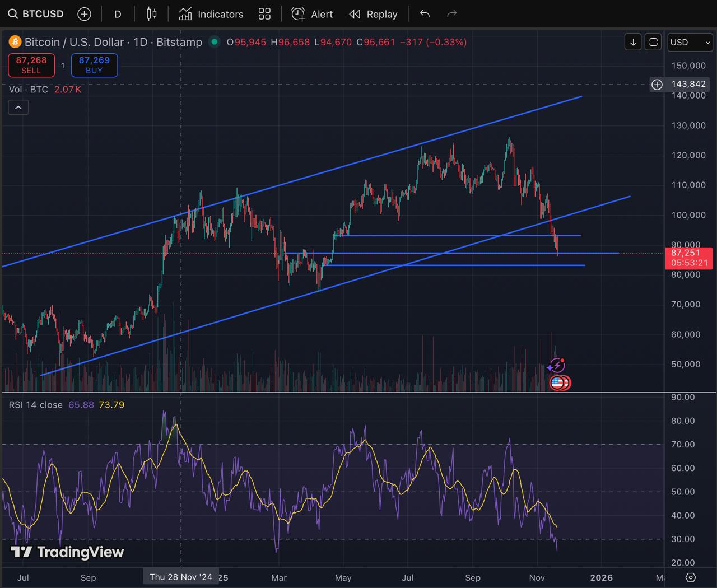This screenshot has width=717, height=588.
Task: Click the undo arrow
Action: [425, 14]
